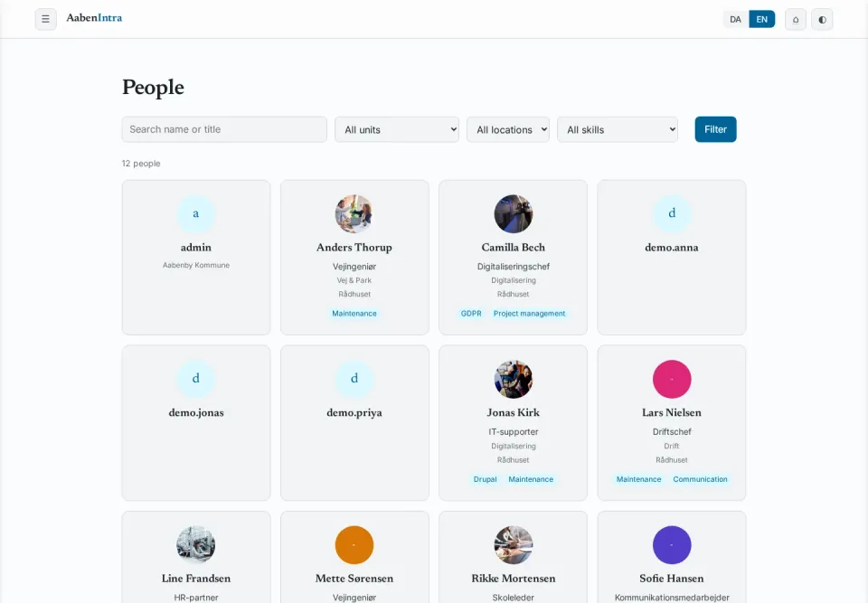Open demo.anna avatar initial

pos(672,213)
